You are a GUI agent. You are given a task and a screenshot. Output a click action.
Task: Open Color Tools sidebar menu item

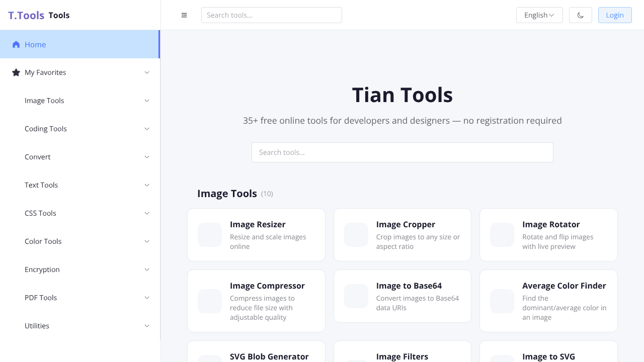(x=80, y=241)
